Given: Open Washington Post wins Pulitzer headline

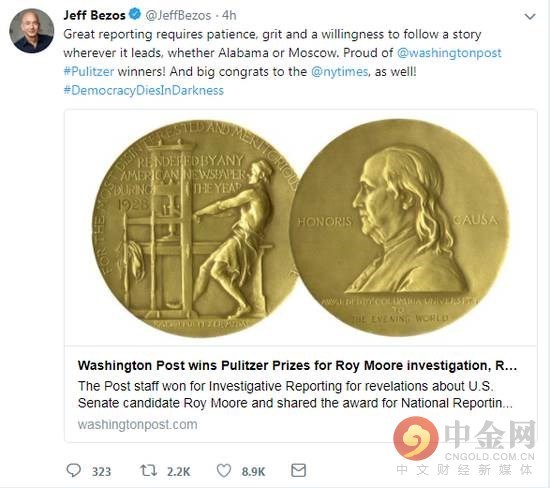Looking at the screenshot, I should tap(297, 366).
